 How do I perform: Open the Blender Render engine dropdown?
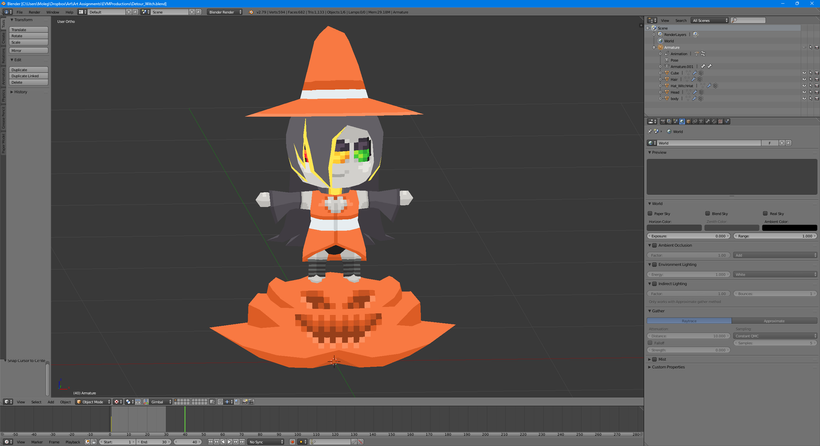coord(224,12)
